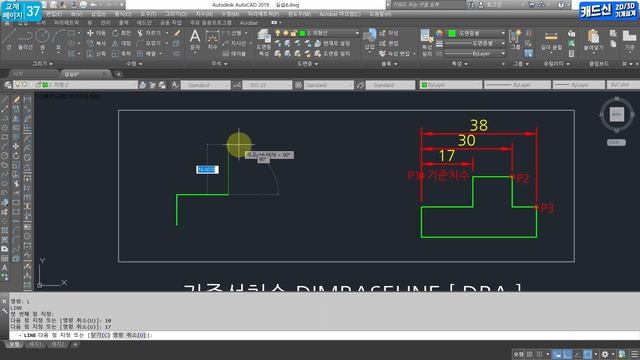Expand the Properties (특성) panel
Viewport: 640px width, 360px height.
tap(459, 64)
